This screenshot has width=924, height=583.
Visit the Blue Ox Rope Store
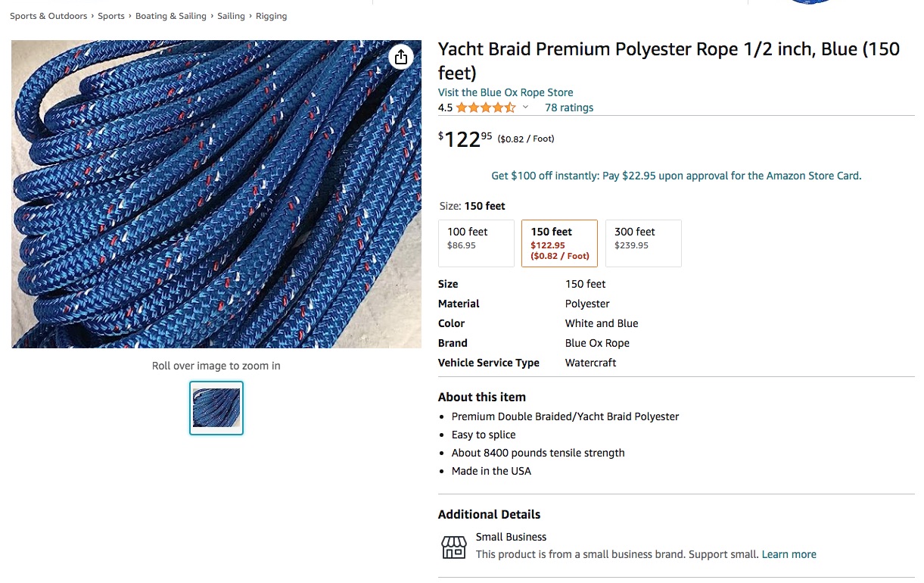[506, 92]
